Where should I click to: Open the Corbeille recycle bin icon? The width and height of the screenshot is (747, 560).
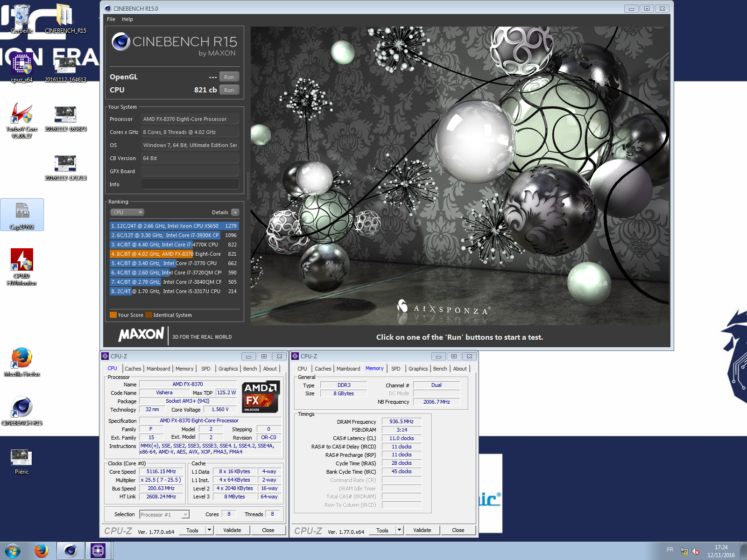pyautogui.click(x=22, y=18)
